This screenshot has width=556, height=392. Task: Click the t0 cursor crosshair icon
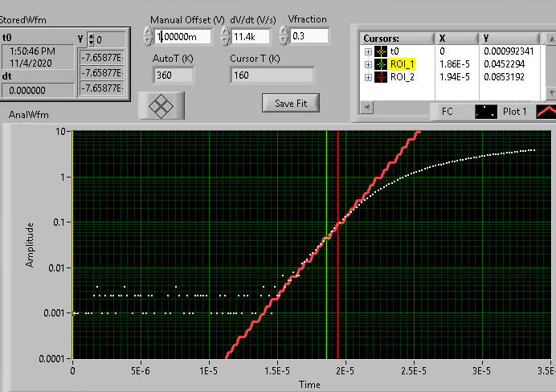point(381,51)
